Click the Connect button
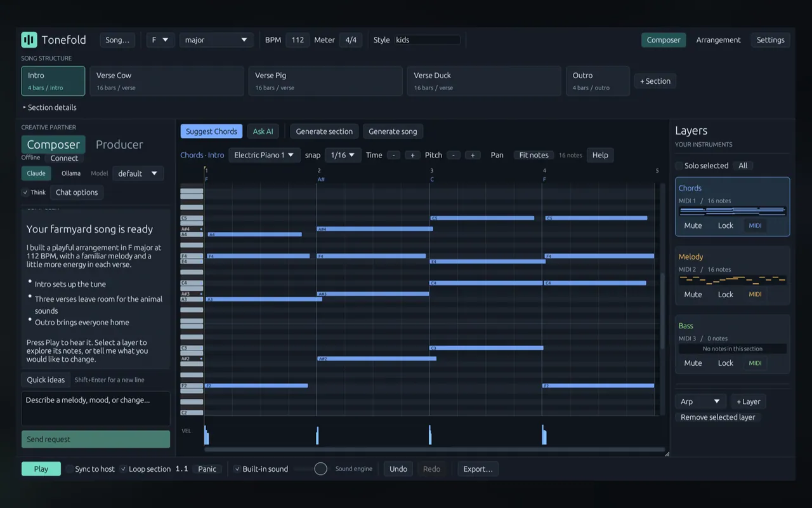The image size is (812, 508). 64,158
